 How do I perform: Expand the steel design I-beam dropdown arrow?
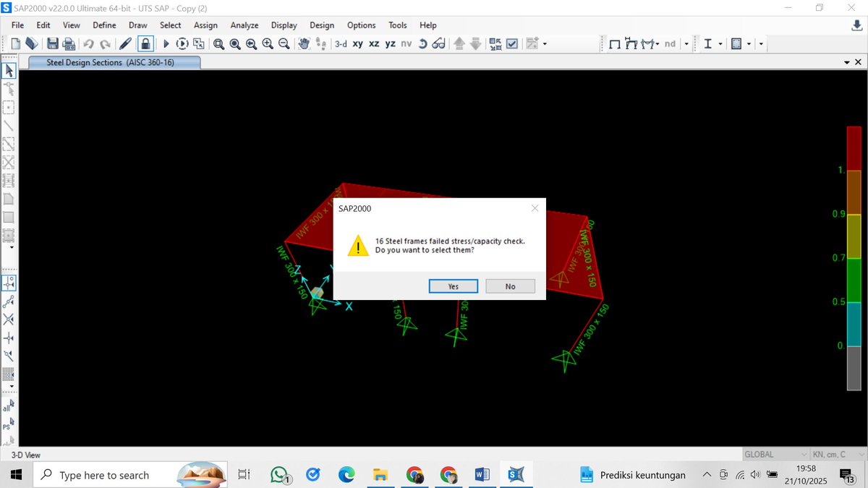pyautogui.click(x=720, y=44)
